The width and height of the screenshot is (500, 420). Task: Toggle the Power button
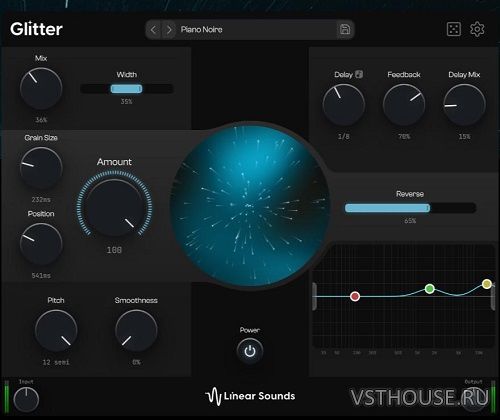pyautogui.click(x=250, y=351)
